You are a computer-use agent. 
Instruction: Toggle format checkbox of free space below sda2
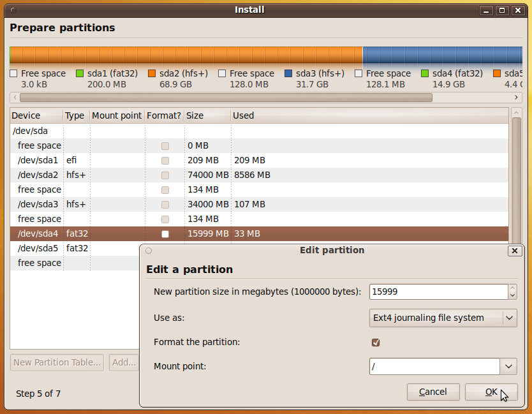(x=165, y=189)
